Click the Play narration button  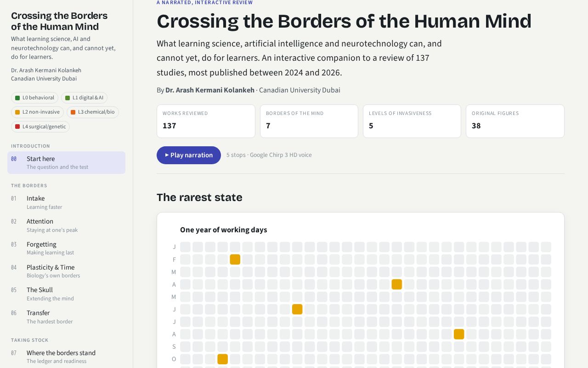pyautogui.click(x=189, y=155)
